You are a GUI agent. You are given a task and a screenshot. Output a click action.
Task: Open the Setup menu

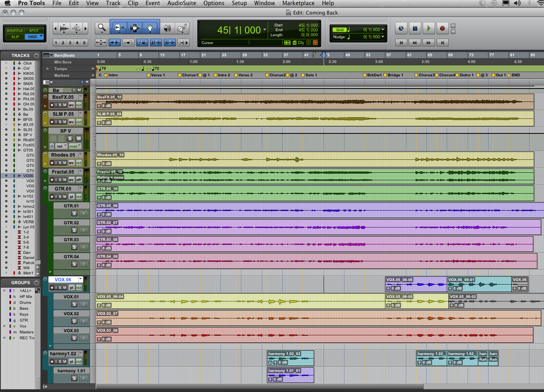(239, 3)
